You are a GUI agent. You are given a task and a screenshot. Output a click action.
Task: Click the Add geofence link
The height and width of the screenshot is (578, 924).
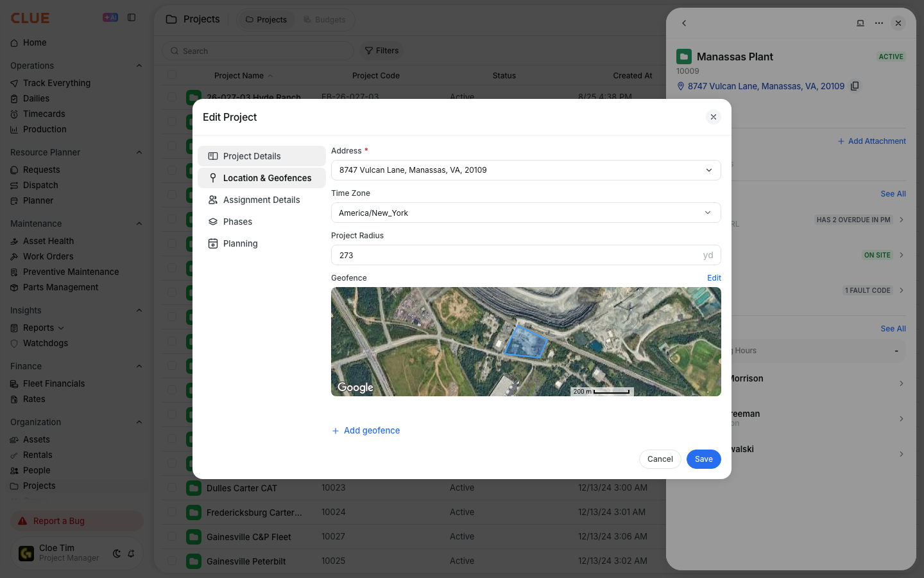click(366, 430)
